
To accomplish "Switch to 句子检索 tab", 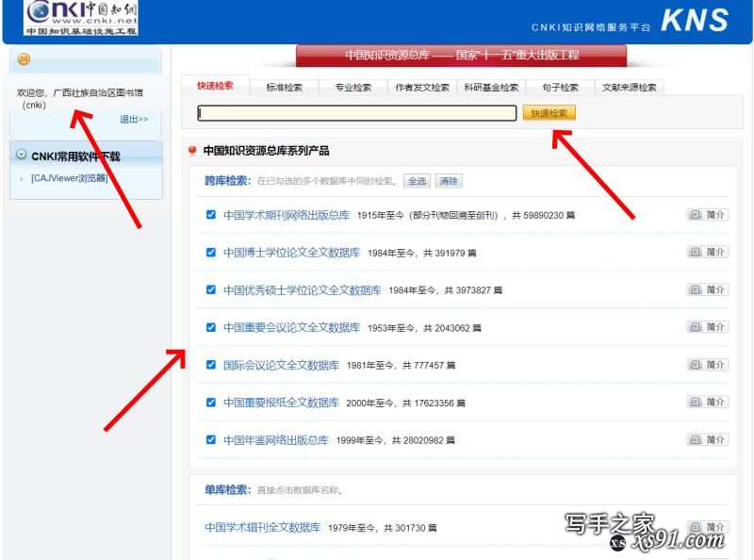I will point(560,88).
